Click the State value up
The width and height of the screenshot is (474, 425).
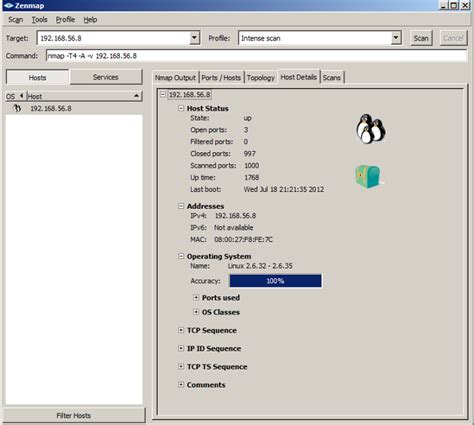pos(248,118)
